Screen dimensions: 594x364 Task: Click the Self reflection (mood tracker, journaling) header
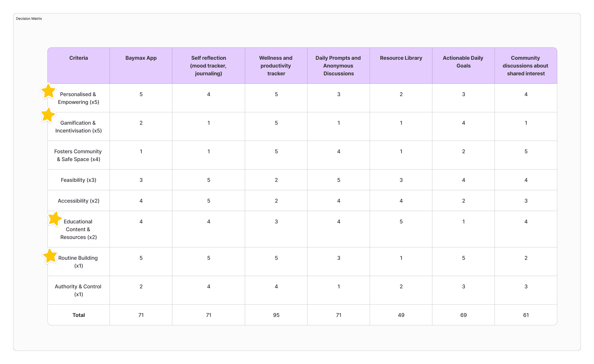209,66
